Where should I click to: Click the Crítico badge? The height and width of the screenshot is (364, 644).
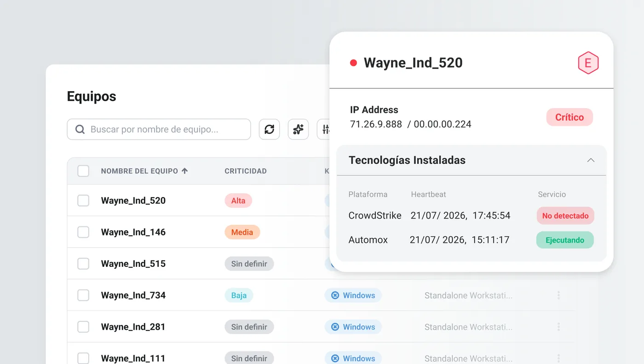point(569,117)
